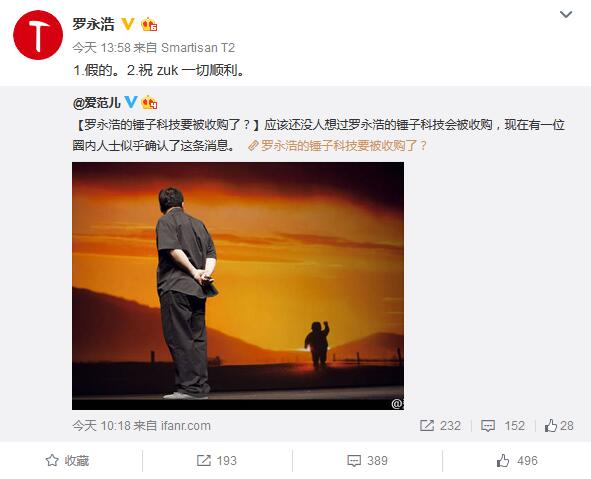Open the Smartisan T2 source link

click(x=198, y=48)
